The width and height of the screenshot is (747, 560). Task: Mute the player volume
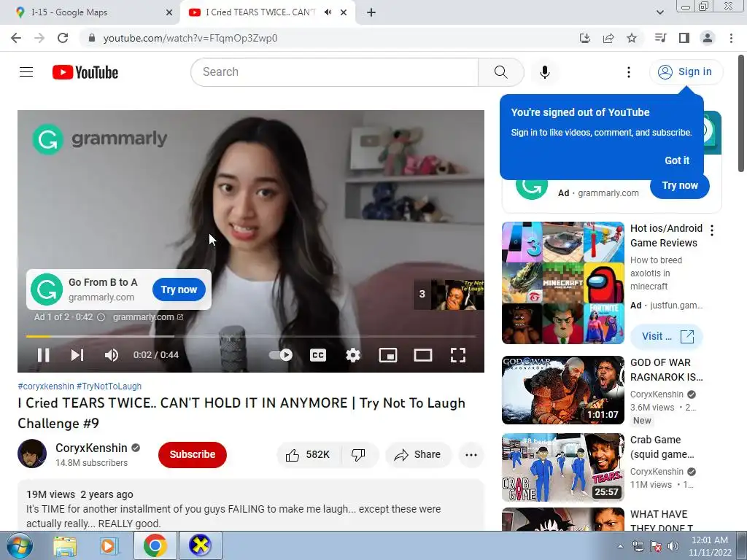(x=112, y=355)
